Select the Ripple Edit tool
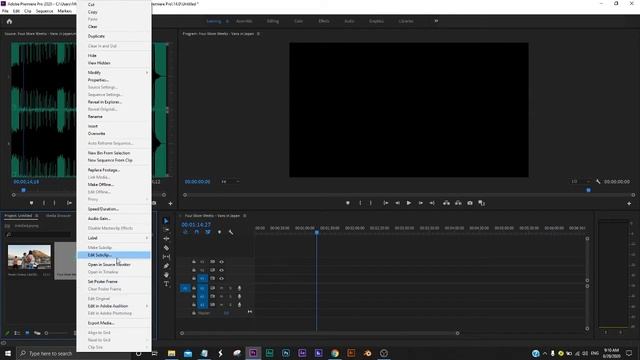The image size is (640, 360). coord(166,239)
